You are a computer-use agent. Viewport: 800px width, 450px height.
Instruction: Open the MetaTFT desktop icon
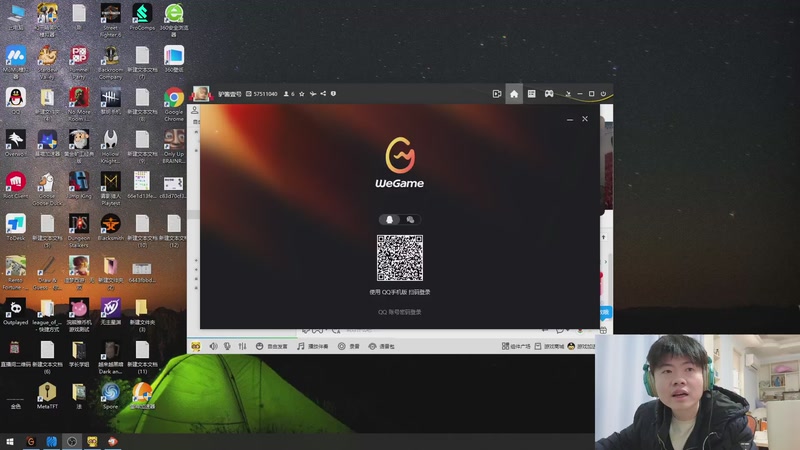click(x=47, y=396)
